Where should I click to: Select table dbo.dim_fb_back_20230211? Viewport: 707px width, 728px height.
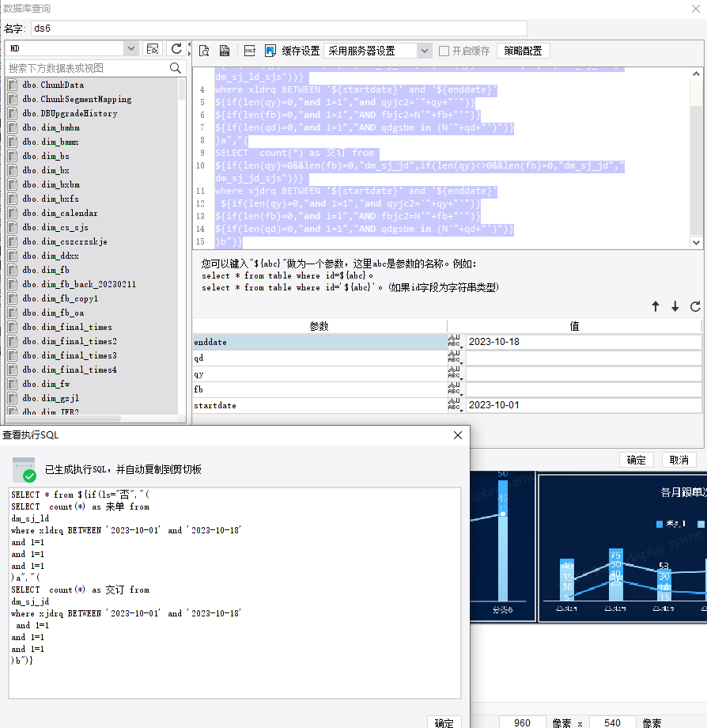(x=79, y=284)
